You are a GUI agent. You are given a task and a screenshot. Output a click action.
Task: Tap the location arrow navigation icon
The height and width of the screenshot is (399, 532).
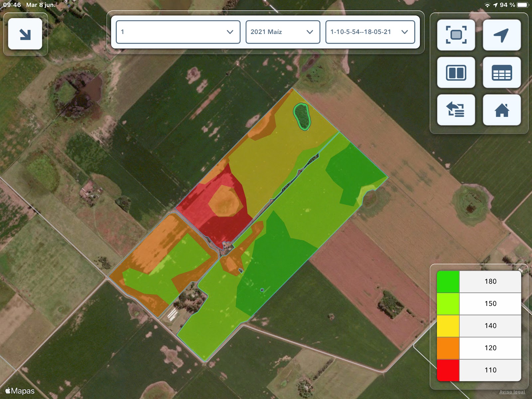(x=502, y=35)
